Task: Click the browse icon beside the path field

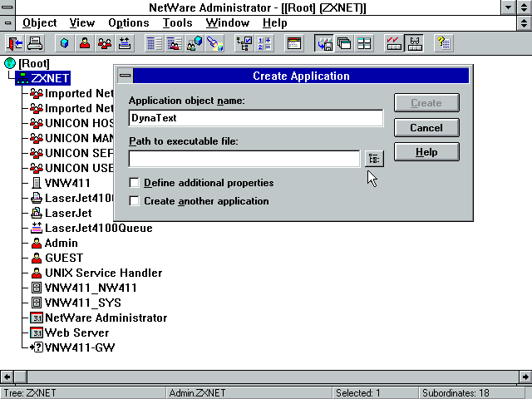Action: point(373,159)
